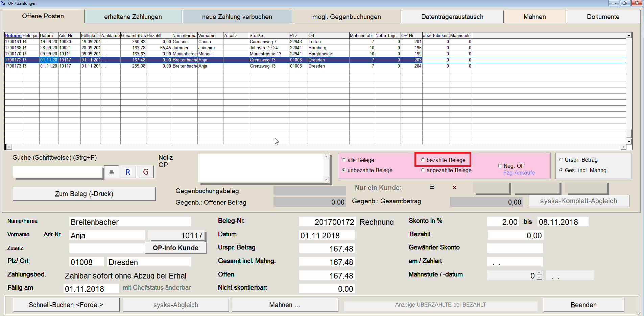Click Bargteheide cell in table
The width and height of the screenshot is (644, 316).
point(328,54)
